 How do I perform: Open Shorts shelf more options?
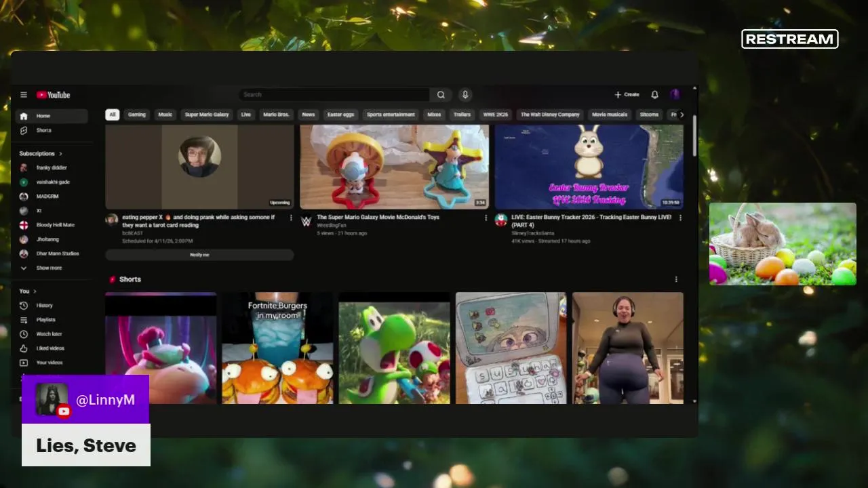pos(676,279)
